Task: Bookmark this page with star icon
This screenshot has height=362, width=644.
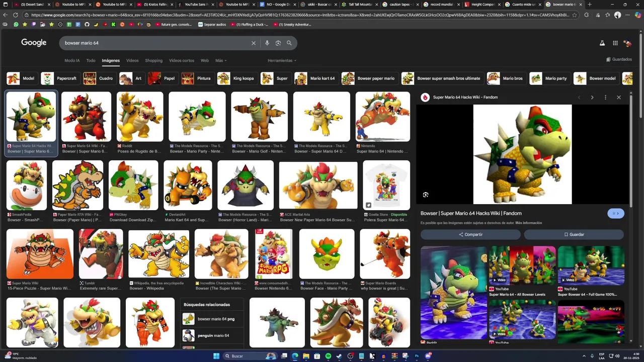Action: point(575,15)
